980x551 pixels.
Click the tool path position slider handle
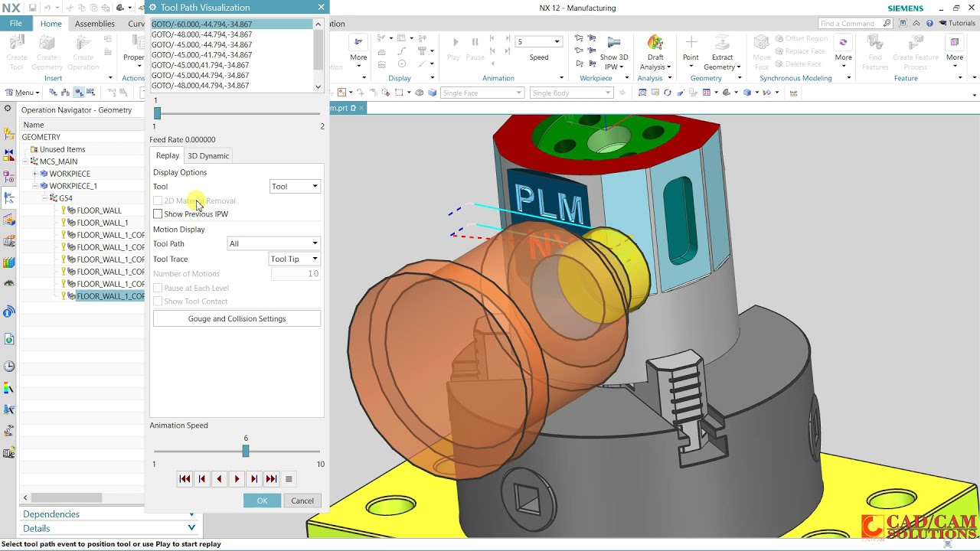(157, 113)
